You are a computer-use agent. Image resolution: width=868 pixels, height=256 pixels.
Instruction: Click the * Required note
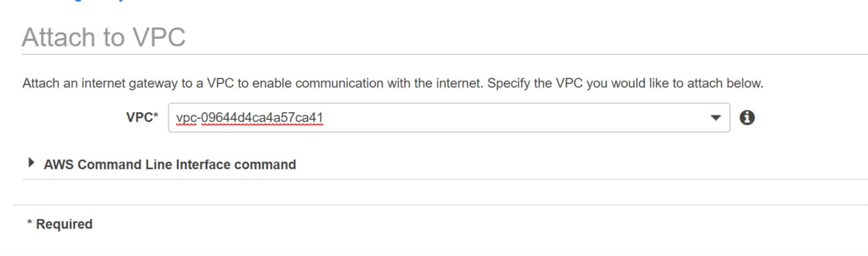(x=59, y=224)
